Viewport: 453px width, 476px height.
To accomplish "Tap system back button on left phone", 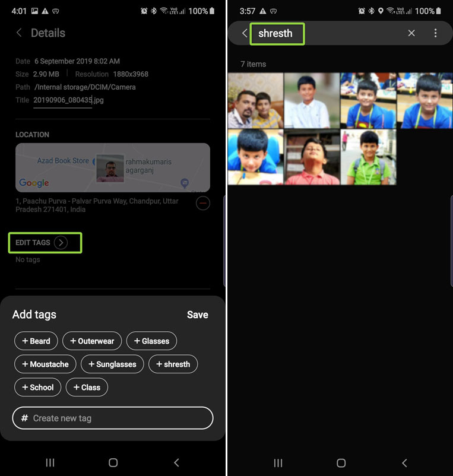I will [x=176, y=462].
